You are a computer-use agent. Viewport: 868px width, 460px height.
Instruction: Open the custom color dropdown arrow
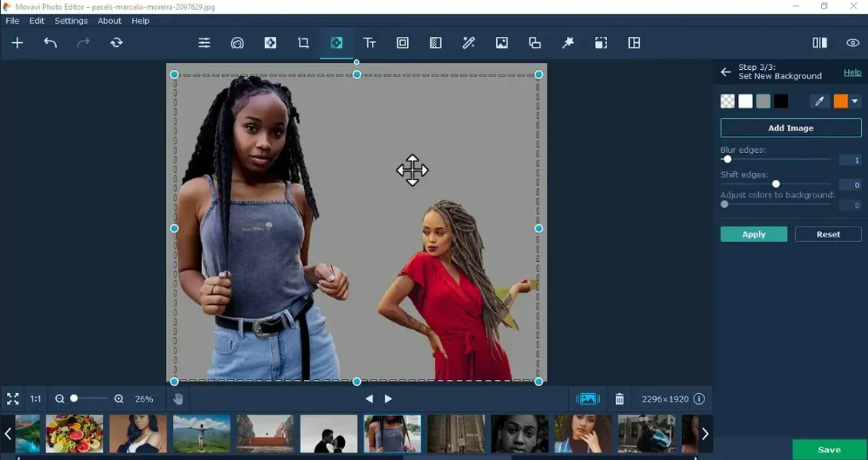click(854, 101)
